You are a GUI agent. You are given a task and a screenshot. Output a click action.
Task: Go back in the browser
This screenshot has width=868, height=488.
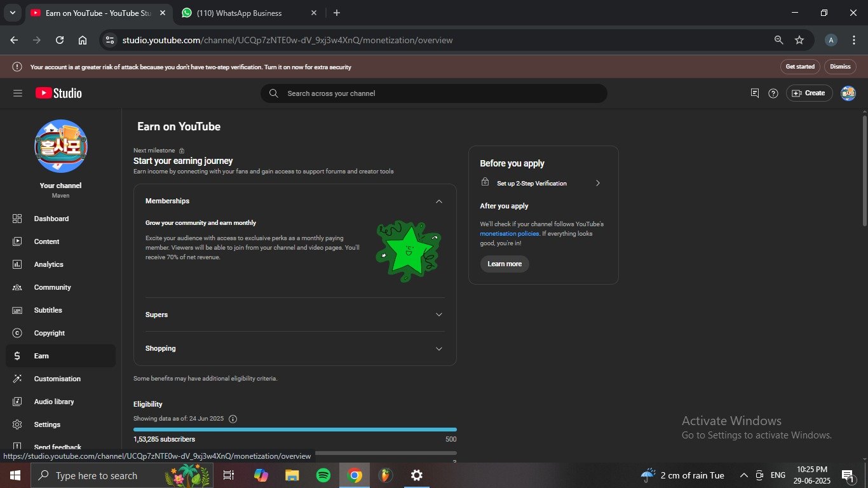(14, 40)
